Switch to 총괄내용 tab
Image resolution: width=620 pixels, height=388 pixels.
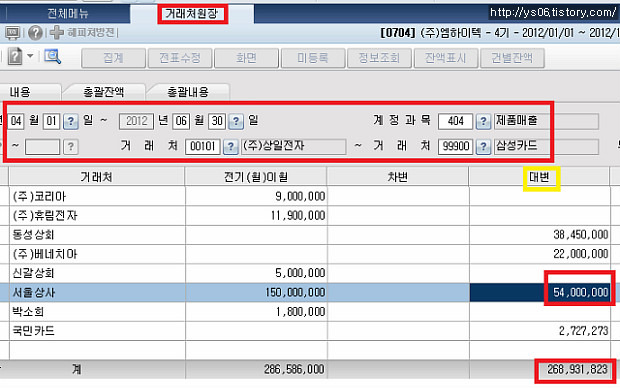(x=188, y=92)
